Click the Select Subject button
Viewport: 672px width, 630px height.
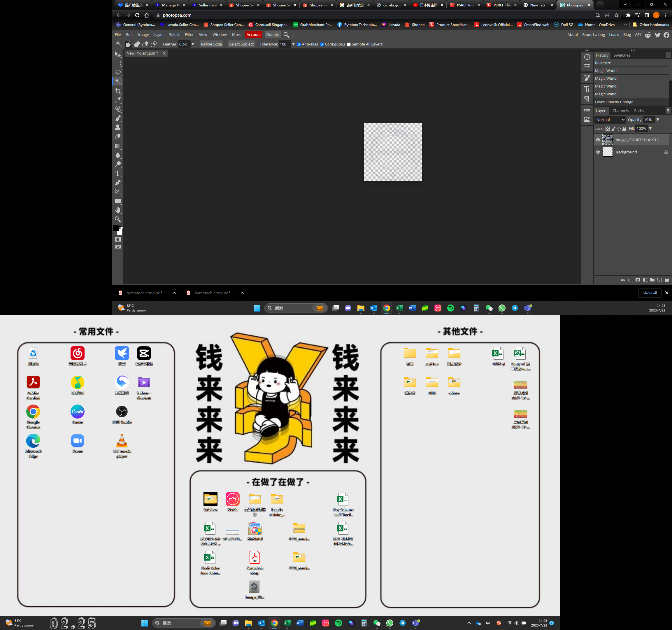click(241, 44)
